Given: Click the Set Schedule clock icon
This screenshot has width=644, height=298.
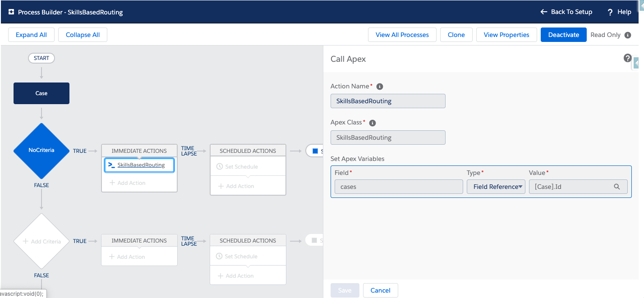Looking at the screenshot, I should point(220,167).
